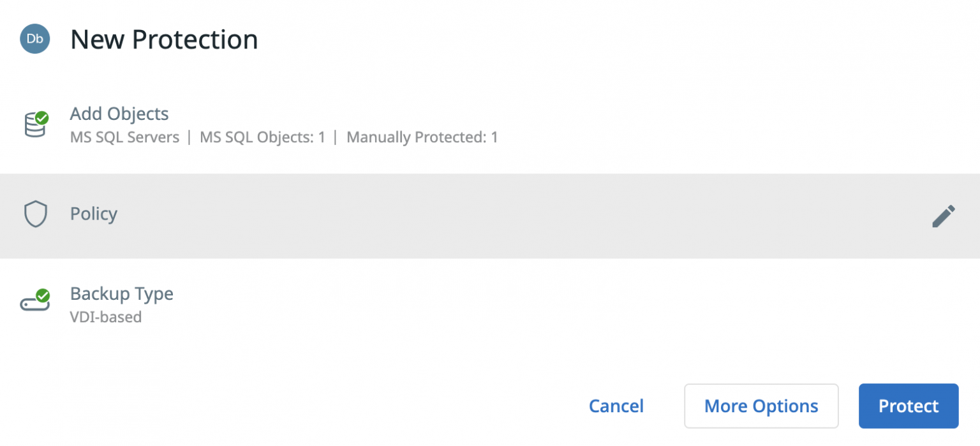Cancel the new protection dialog
This screenshot has height=446, width=980.
pyautogui.click(x=616, y=406)
